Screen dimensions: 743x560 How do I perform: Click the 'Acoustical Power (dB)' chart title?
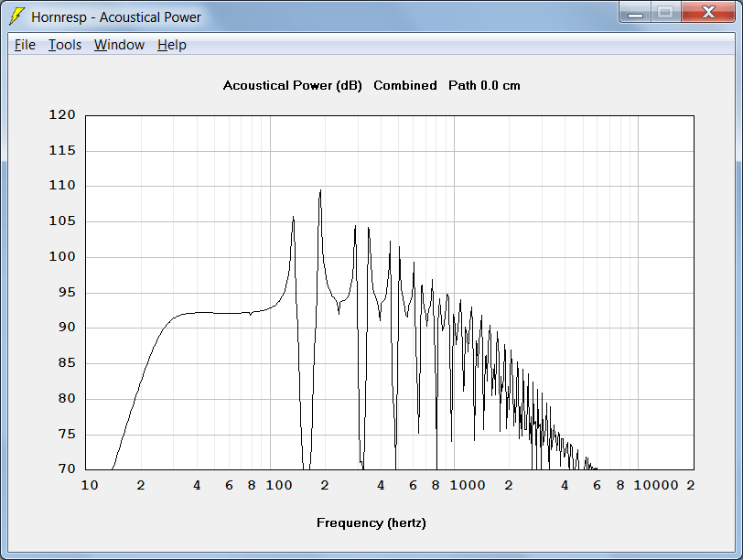(293, 86)
